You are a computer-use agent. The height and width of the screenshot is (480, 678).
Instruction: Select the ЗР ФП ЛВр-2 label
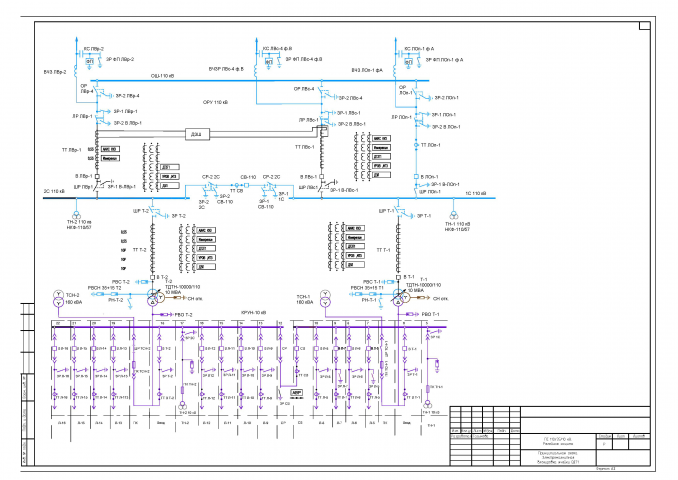pos(120,59)
